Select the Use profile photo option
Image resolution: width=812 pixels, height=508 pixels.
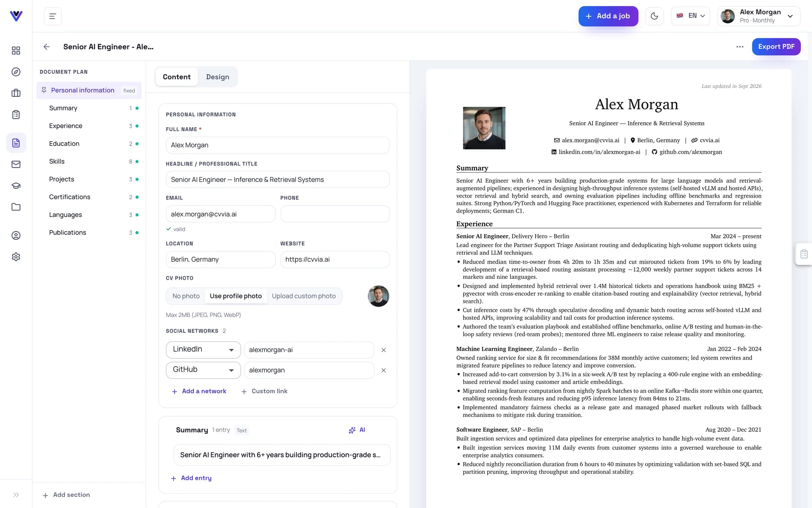click(x=236, y=296)
